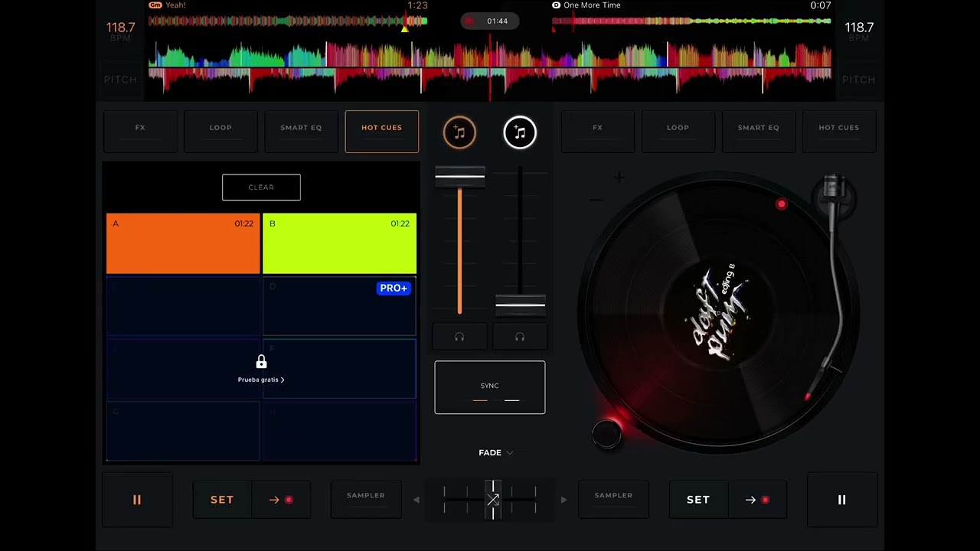Open left deck FX tab
Image resolution: width=980 pixels, height=551 pixels.
click(x=140, y=132)
